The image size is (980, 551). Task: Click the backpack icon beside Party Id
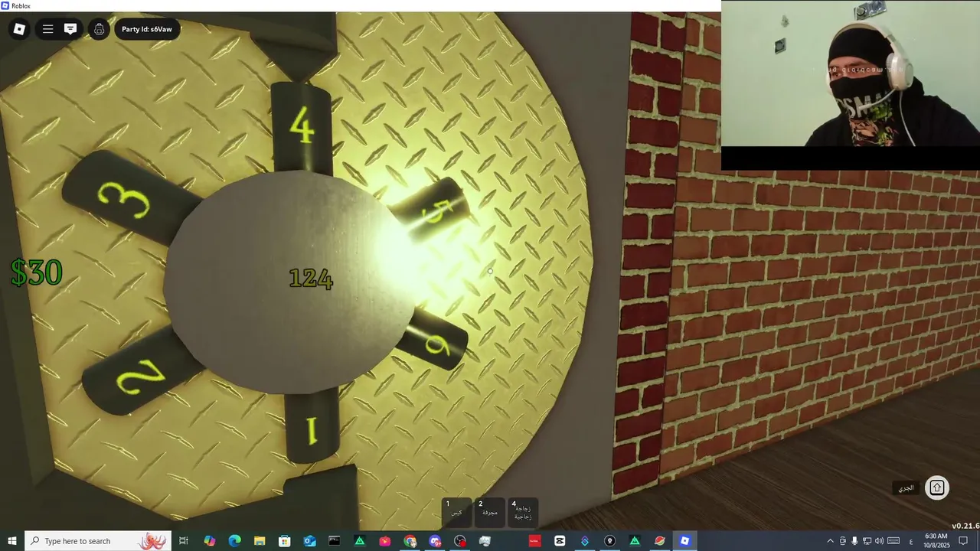click(x=100, y=29)
